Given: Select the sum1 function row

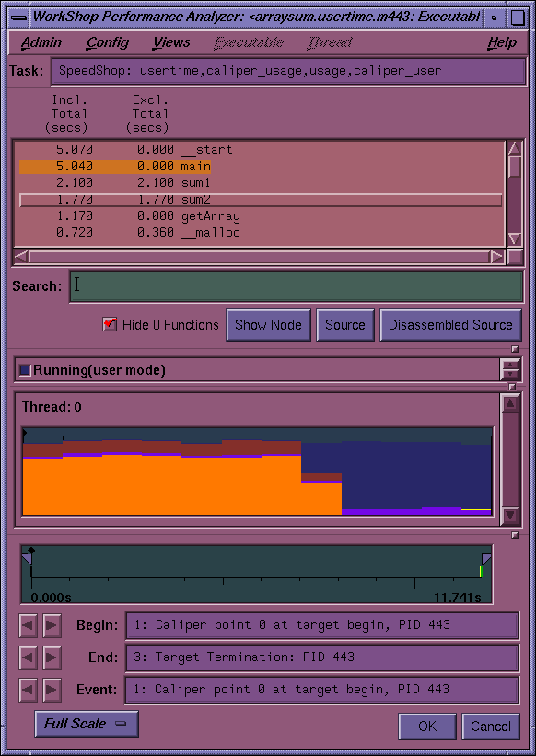Looking at the screenshot, I should (261, 183).
